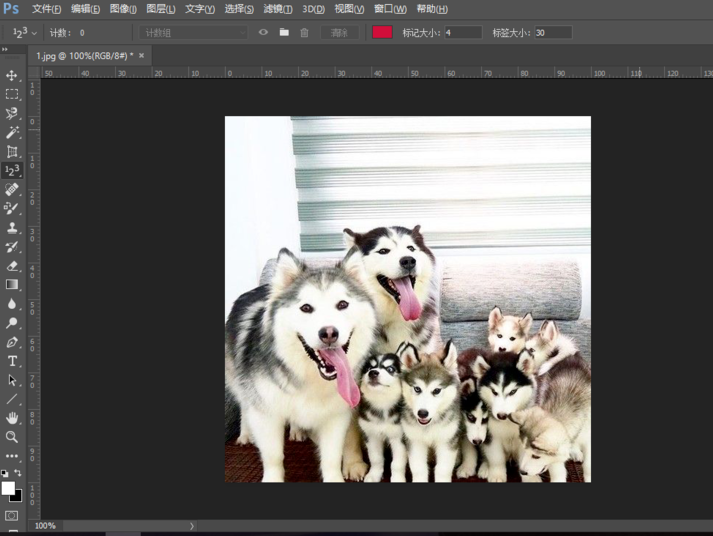Open the Count tool preset picker

tap(24, 33)
